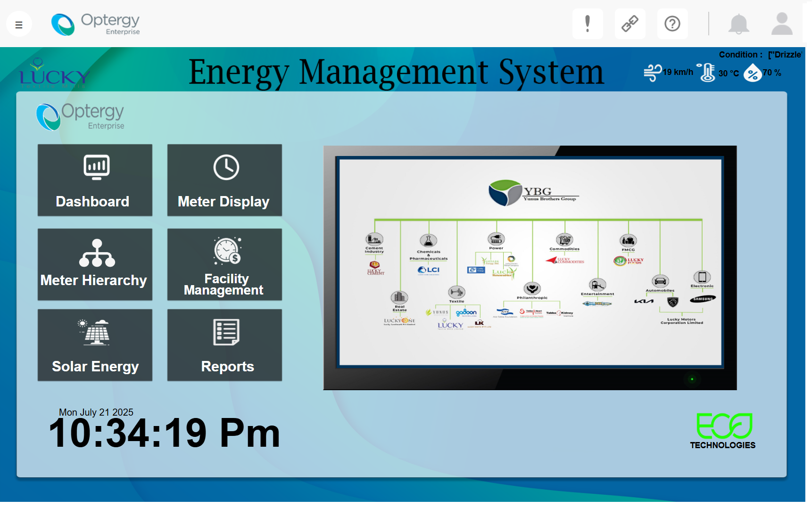The image size is (812, 508).
Task: Open the Meter Display tile
Action: [x=224, y=180]
